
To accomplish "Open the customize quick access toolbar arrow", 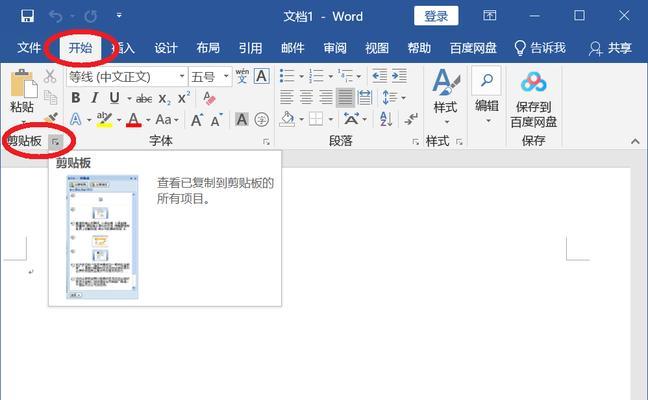I will pyautogui.click(x=119, y=16).
